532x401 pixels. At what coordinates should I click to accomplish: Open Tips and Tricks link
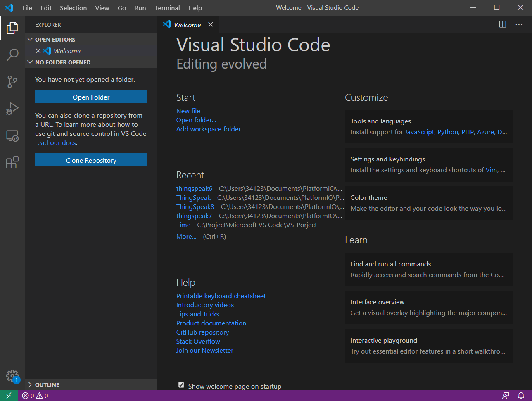pos(197,314)
